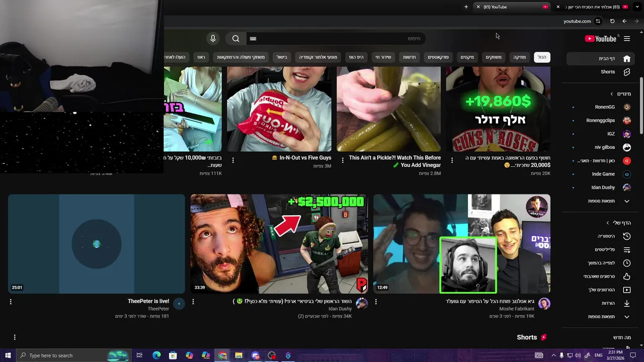Select the 'חדשות' filter chip
Viewport: 644px width, 362px height.
pyautogui.click(x=410, y=57)
